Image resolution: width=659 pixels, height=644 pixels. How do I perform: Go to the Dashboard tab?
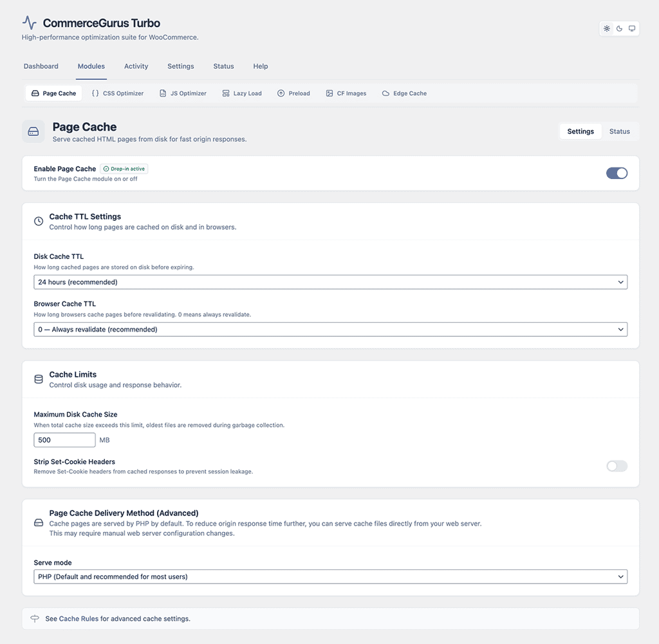tap(41, 66)
